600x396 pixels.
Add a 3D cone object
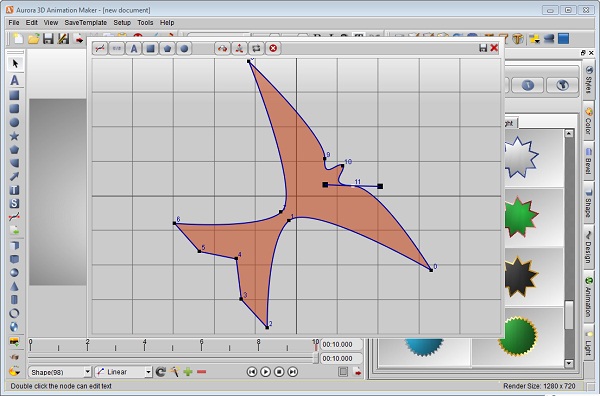(14, 286)
